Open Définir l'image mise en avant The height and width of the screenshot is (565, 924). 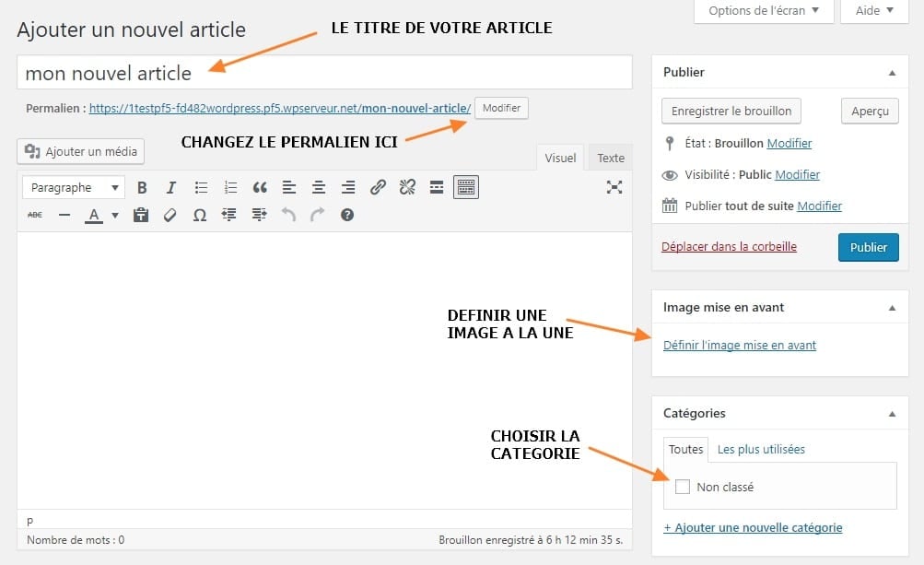point(740,345)
